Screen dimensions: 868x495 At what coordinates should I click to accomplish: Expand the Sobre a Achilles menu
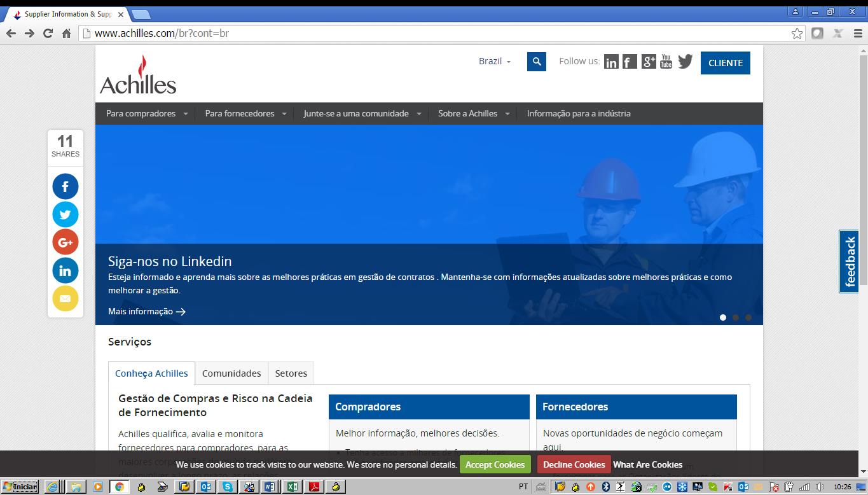[474, 113]
